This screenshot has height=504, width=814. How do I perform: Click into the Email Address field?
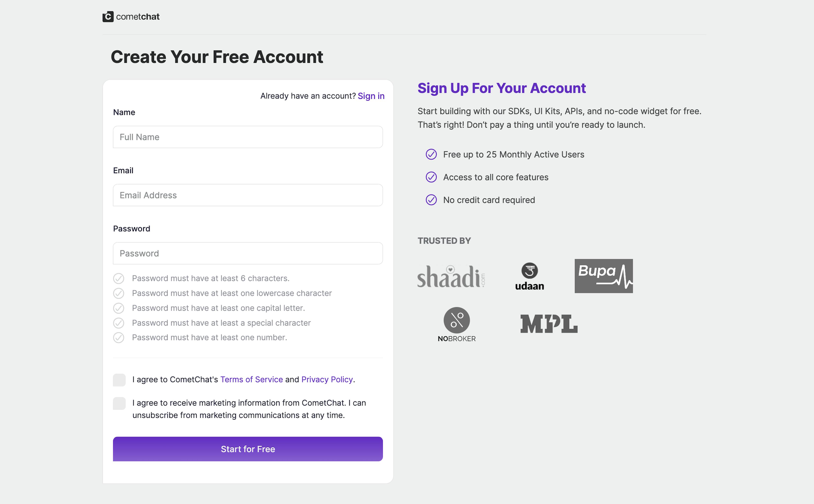tap(248, 195)
